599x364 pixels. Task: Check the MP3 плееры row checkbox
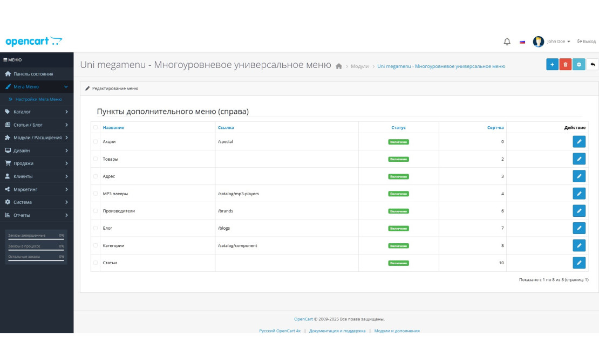pyautogui.click(x=96, y=194)
